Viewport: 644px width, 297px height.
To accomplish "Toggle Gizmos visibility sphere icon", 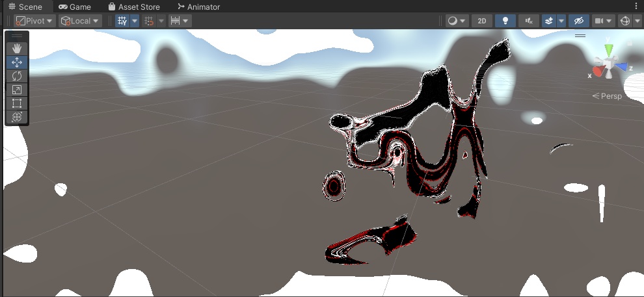I will pyautogui.click(x=625, y=21).
